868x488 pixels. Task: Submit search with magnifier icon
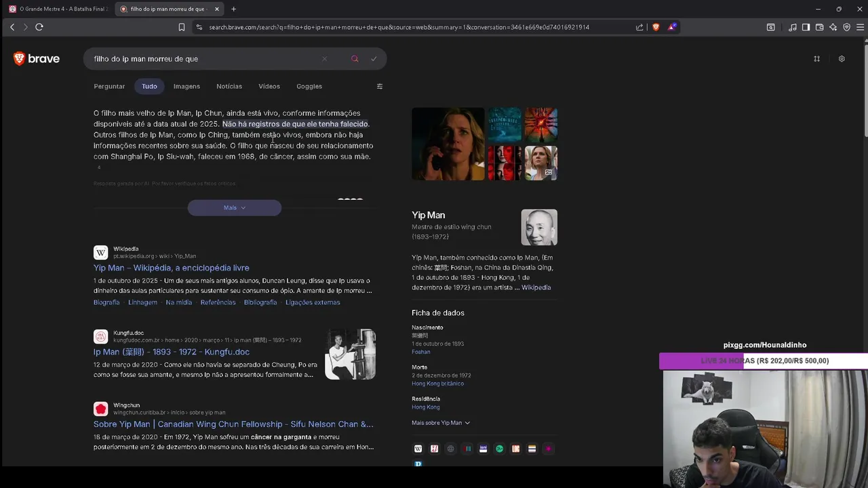click(x=355, y=59)
